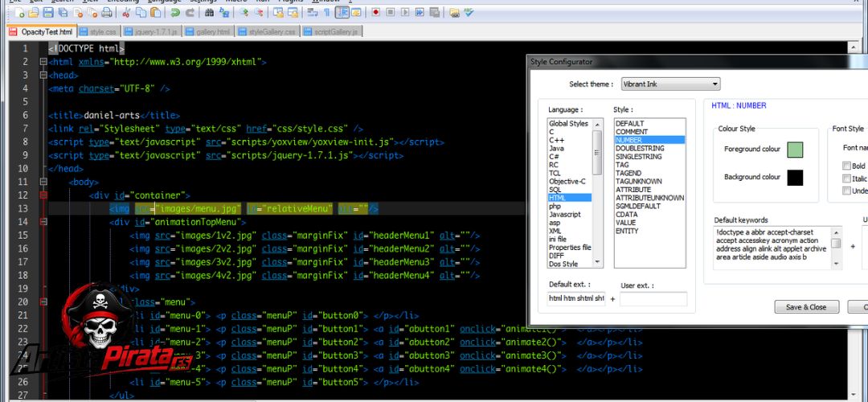The image size is (868, 402).
Task: Switch to the OpacityTest.html tab
Action: click(x=41, y=31)
